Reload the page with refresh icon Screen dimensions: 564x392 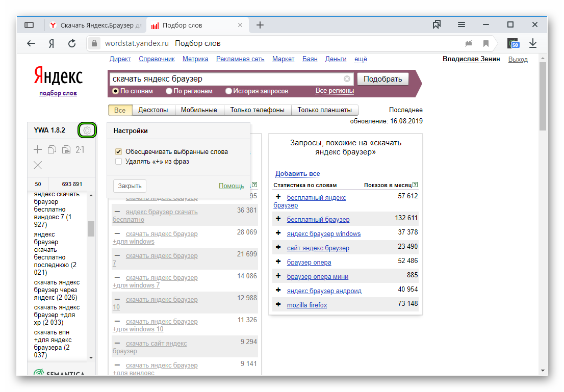72,43
